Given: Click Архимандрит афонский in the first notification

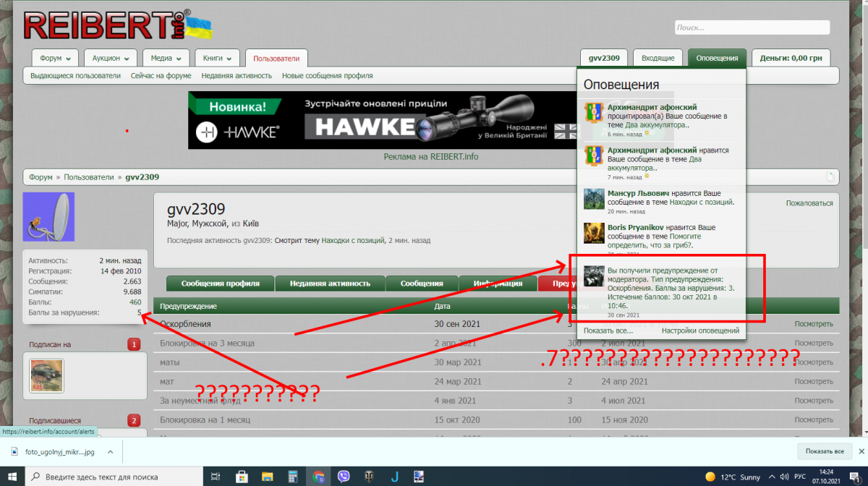Looking at the screenshot, I should point(652,107).
